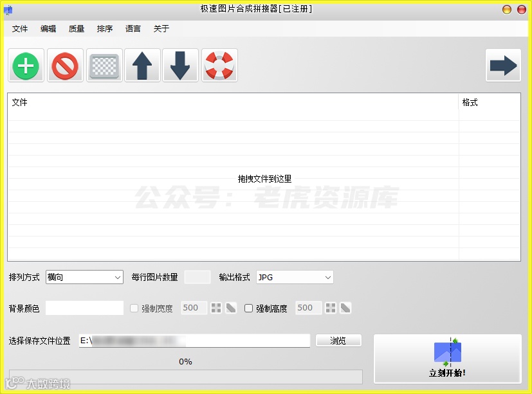Click the right arrow icon in the toolbar
This screenshot has width=532, height=394.
(x=503, y=66)
